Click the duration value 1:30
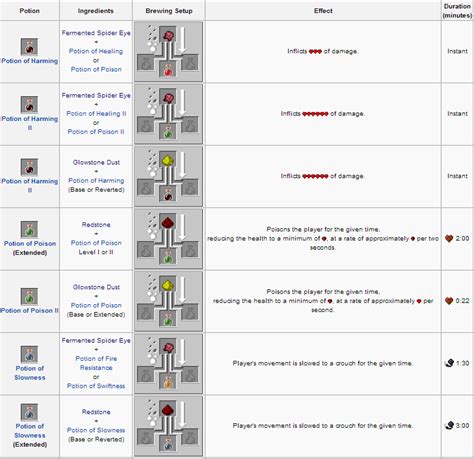Screen dimensions: 474x459 click(x=463, y=363)
